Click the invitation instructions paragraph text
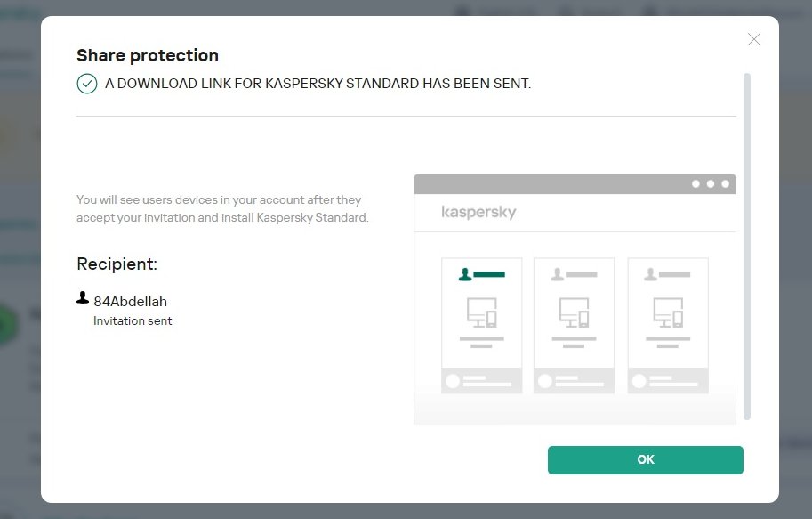 click(x=222, y=208)
